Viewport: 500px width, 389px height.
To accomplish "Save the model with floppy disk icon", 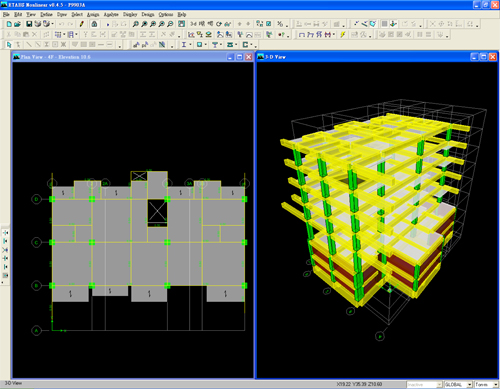I will tap(29, 24).
